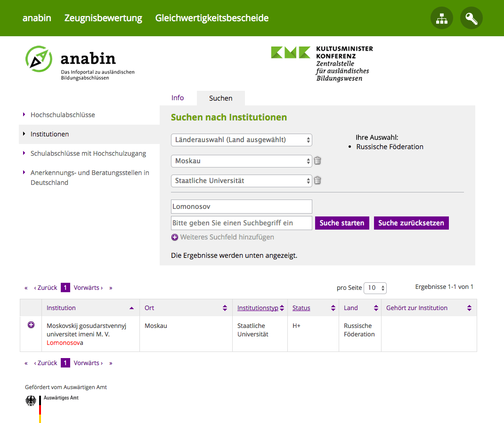
Task: Open the Moskau city dropdown
Action: [x=241, y=161]
